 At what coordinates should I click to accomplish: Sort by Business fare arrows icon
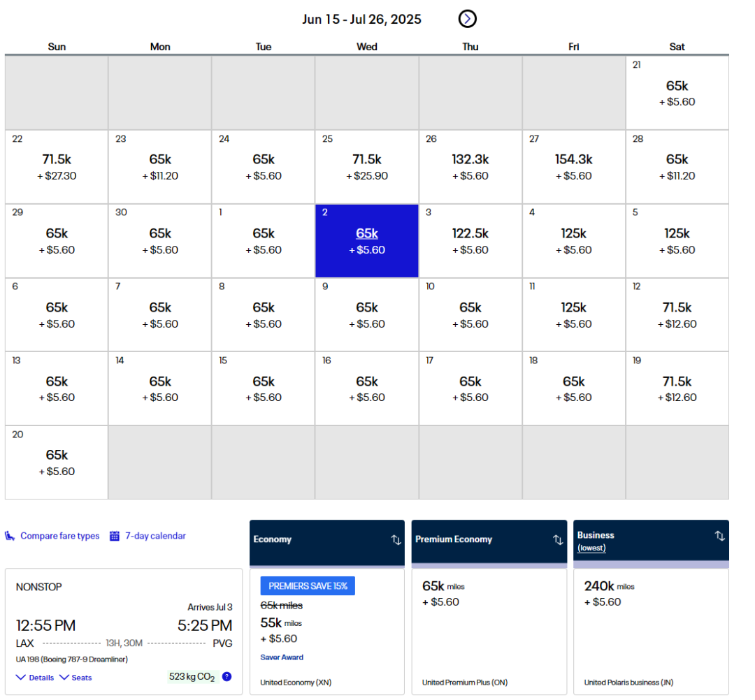tap(719, 536)
